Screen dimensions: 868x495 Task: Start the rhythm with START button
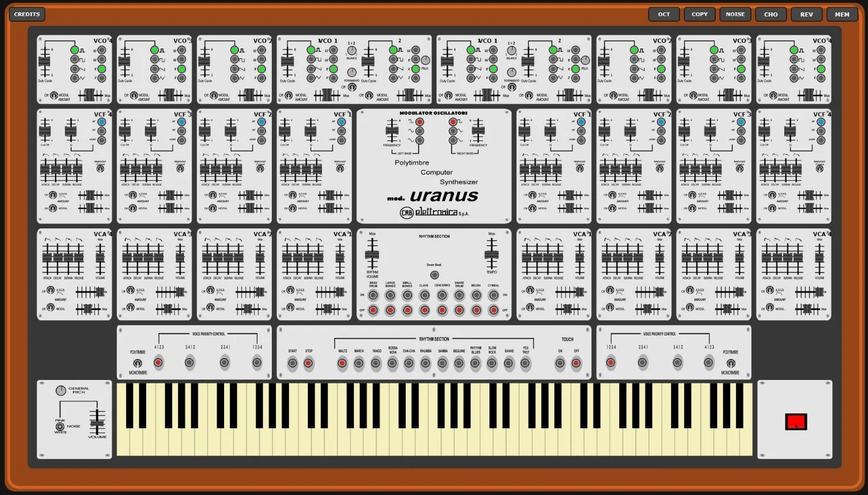(292, 363)
